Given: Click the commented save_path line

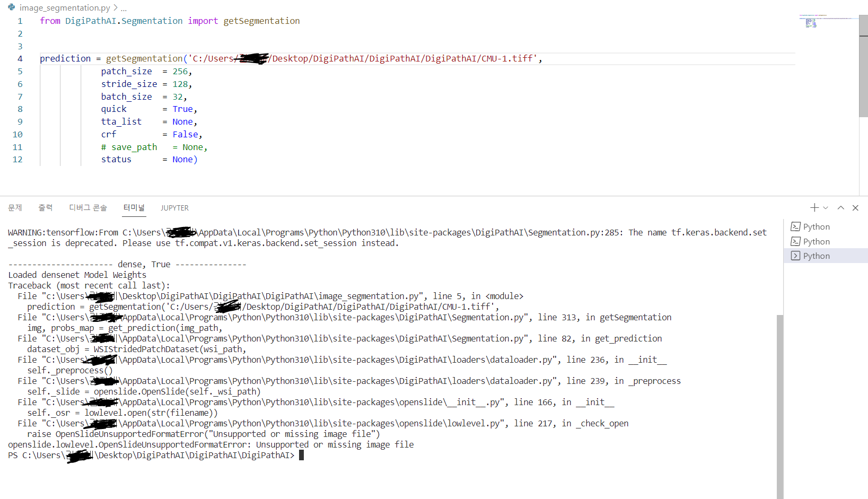Looking at the screenshot, I should point(154,147).
